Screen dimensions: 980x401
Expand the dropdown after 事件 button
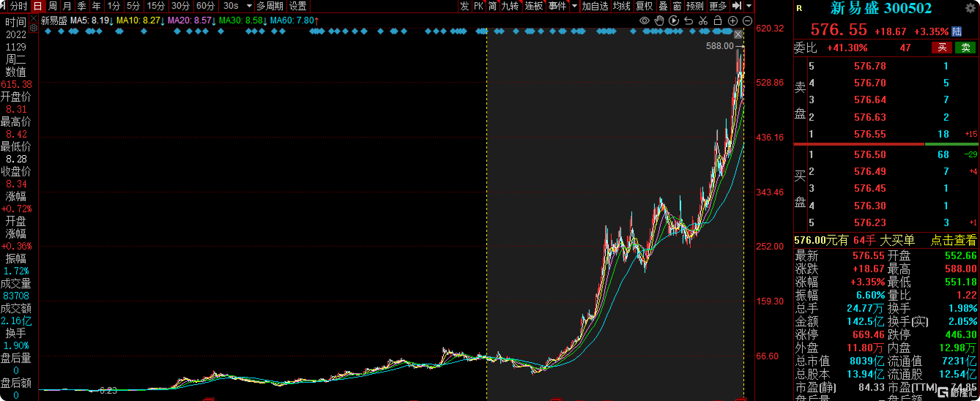(574, 6)
